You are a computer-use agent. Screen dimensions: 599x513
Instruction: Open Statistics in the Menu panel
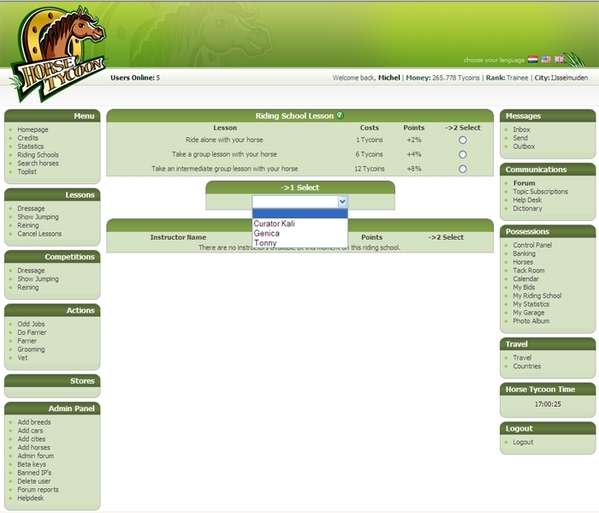[x=30, y=146]
